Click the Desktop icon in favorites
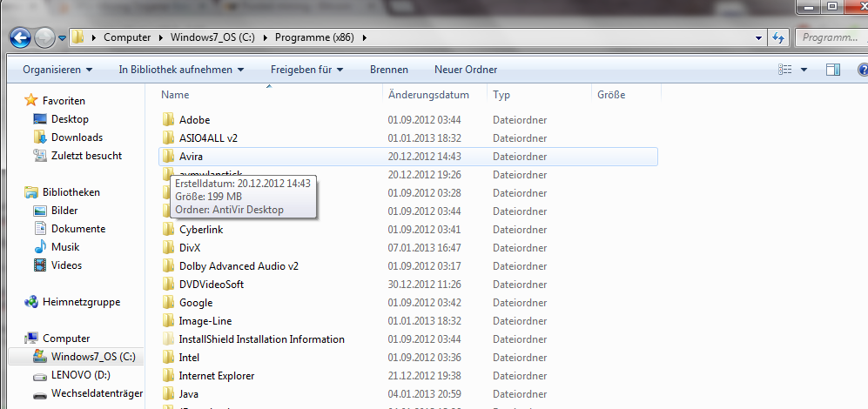Viewport: 868px width, 409px height. 40,119
